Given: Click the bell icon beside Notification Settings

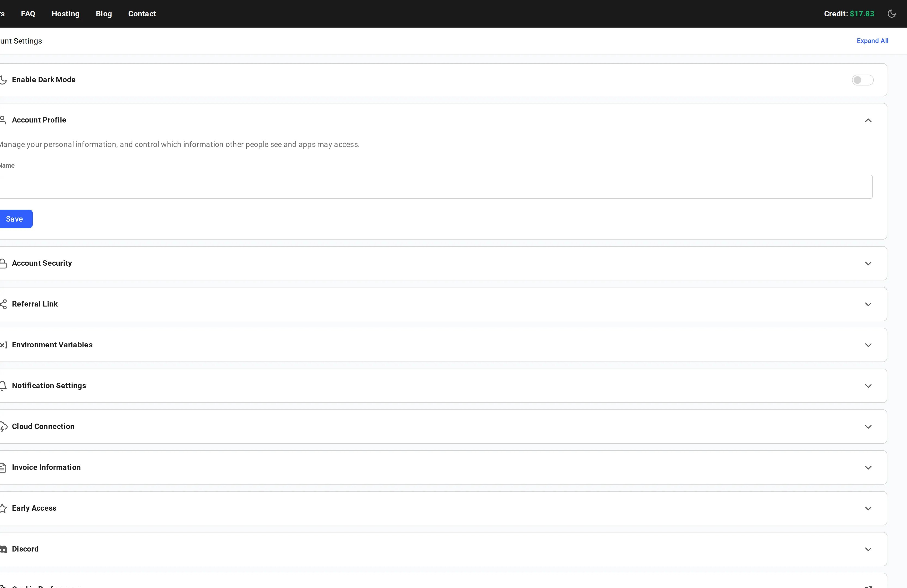Looking at the screenshot, I should pos(3,386).
